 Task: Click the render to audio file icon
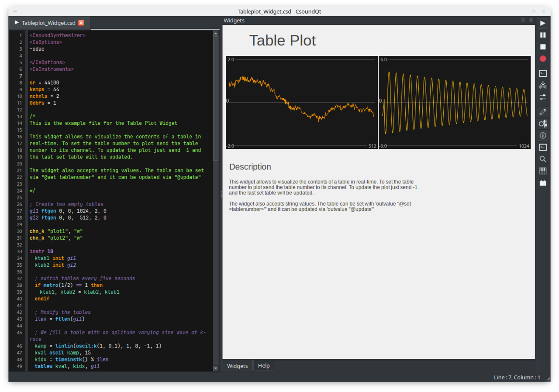pos(543,85)
